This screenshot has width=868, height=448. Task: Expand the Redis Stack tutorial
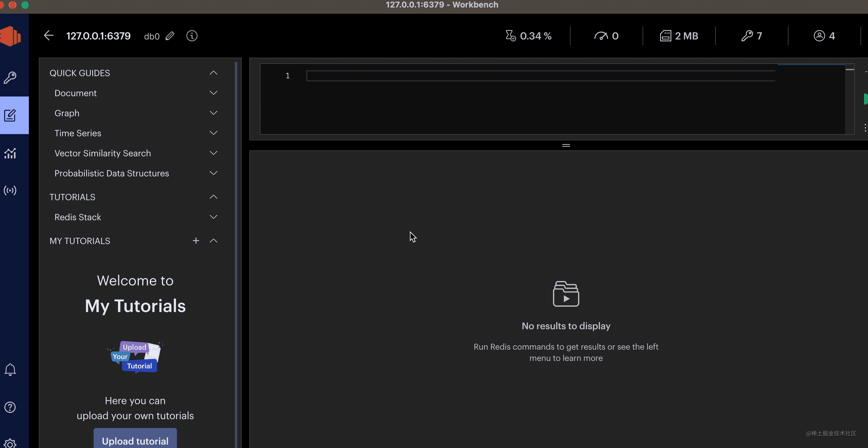(213, 217)
